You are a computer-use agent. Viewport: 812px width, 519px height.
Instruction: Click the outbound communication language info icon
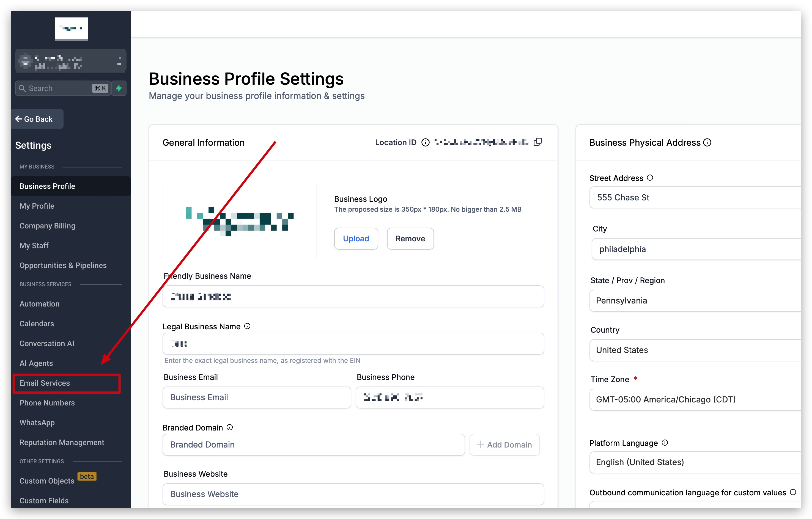coord(793,492)
